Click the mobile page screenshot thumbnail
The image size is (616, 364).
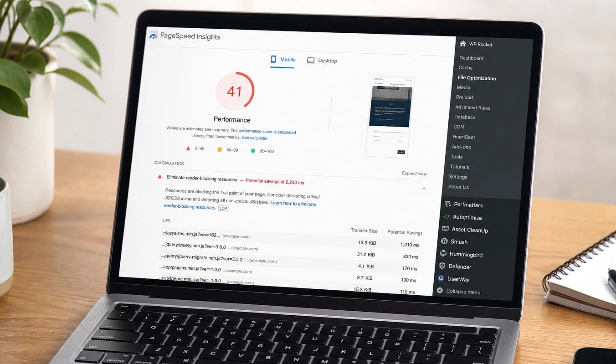pyautogui.click(x=389, y=117)
